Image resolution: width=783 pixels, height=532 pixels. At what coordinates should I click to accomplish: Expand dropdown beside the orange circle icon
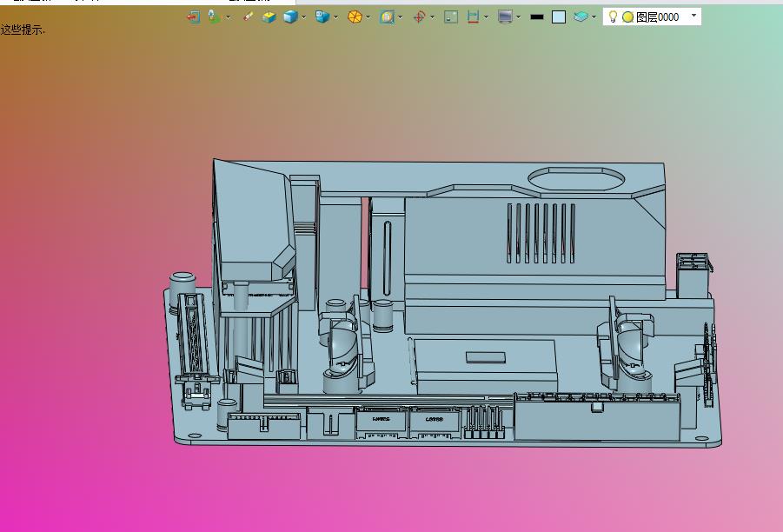click(368, 17)
